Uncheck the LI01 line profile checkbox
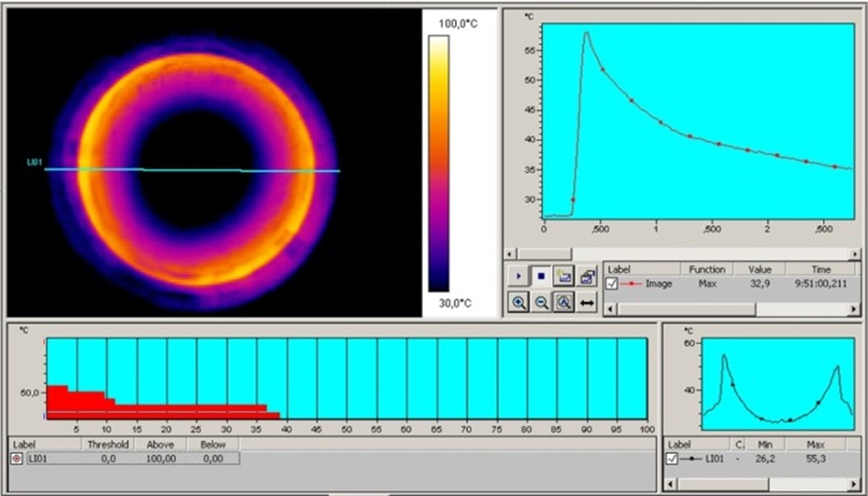The image size is (868, 496). [x=673, y=459]
